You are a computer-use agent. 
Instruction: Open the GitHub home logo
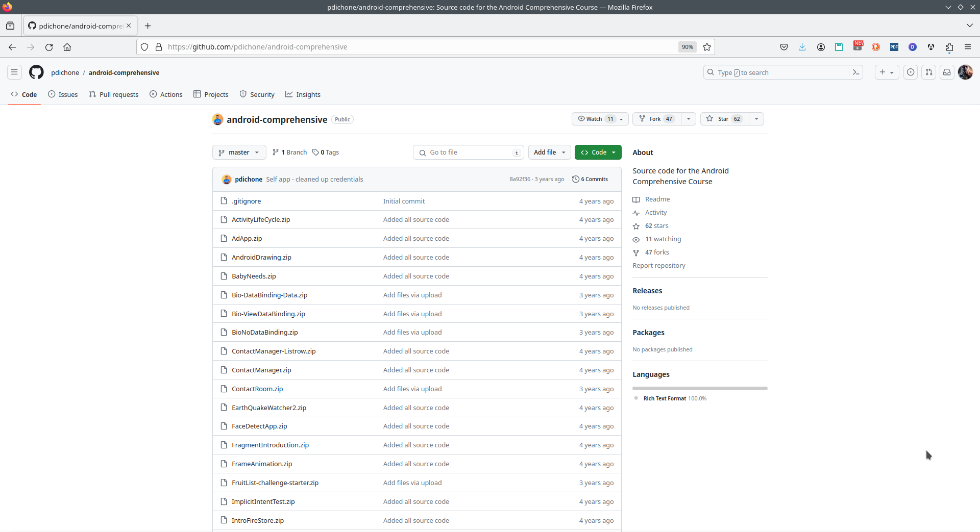point(36,72)
